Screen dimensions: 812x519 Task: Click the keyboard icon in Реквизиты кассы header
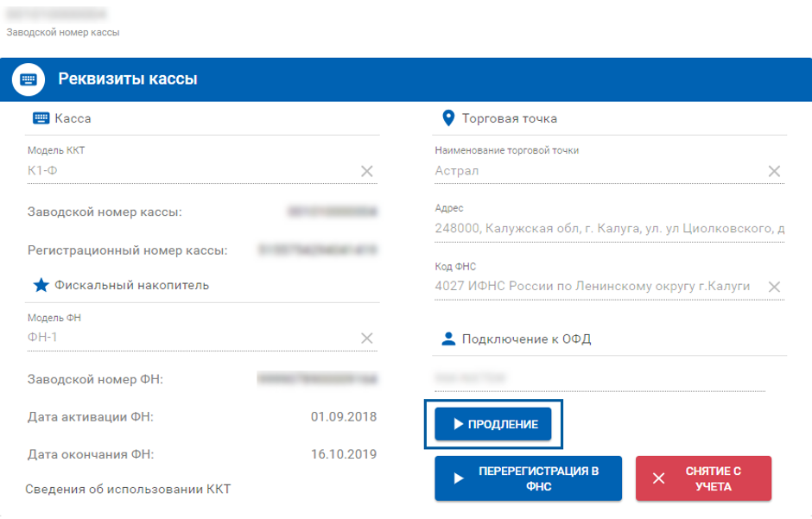(29, 79)
